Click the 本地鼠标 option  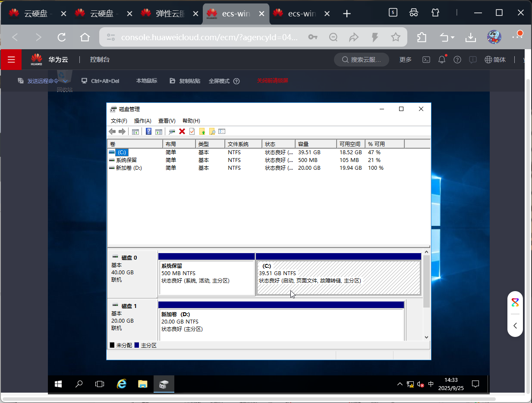coord(147,81)
